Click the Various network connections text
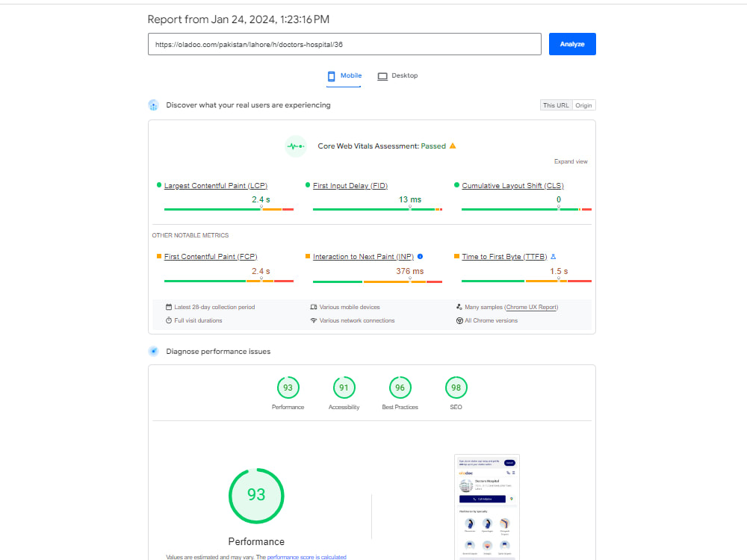747x560 pixels. (357, 320)
